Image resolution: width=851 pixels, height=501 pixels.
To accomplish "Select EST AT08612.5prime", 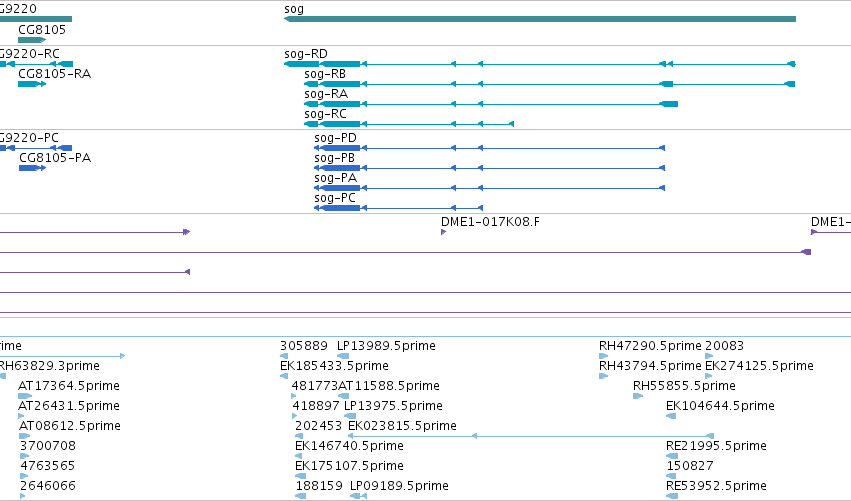I will click(x=24, y=436).
